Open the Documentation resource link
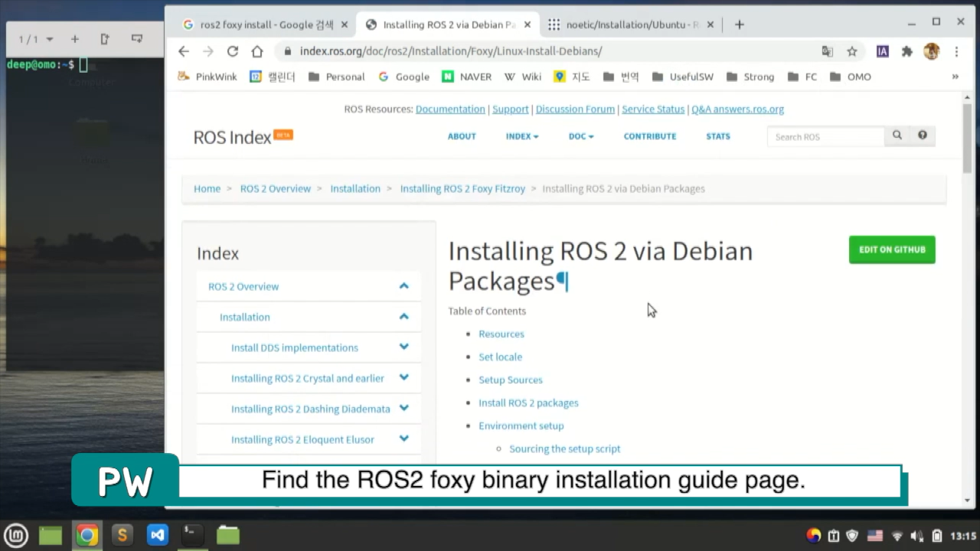980x551 pixels. (x=450, y=109)
